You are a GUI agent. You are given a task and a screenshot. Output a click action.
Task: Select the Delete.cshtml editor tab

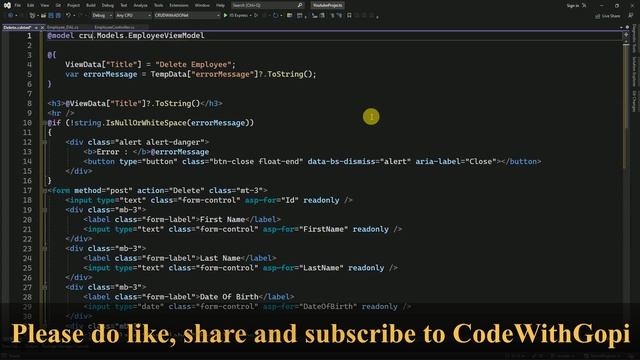tap(17, 27)
